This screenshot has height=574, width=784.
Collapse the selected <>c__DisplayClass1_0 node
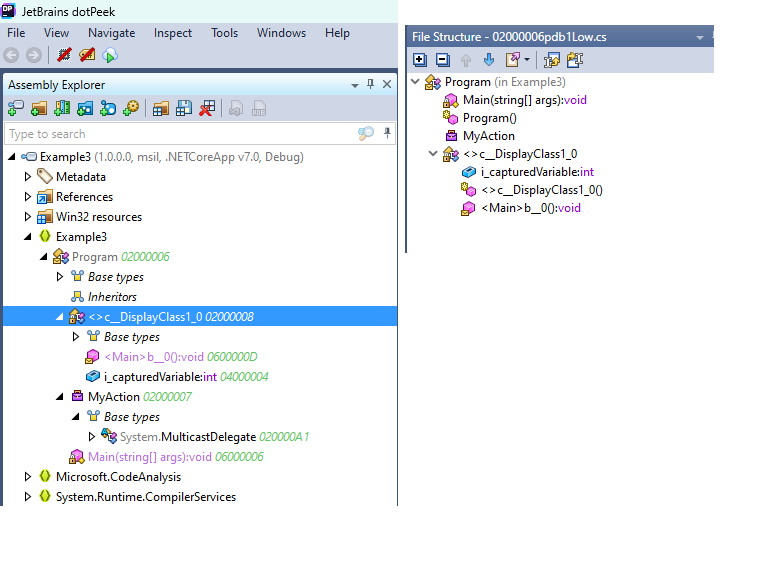[60, 317]
